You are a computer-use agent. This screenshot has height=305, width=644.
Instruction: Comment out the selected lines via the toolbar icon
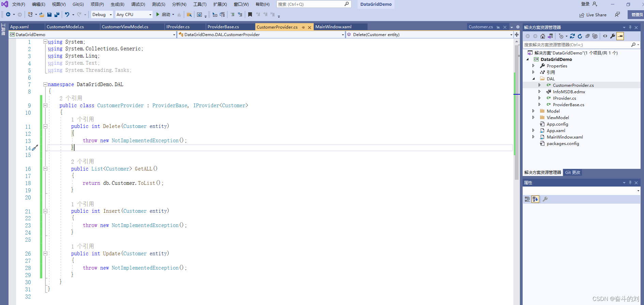point(233,15)
